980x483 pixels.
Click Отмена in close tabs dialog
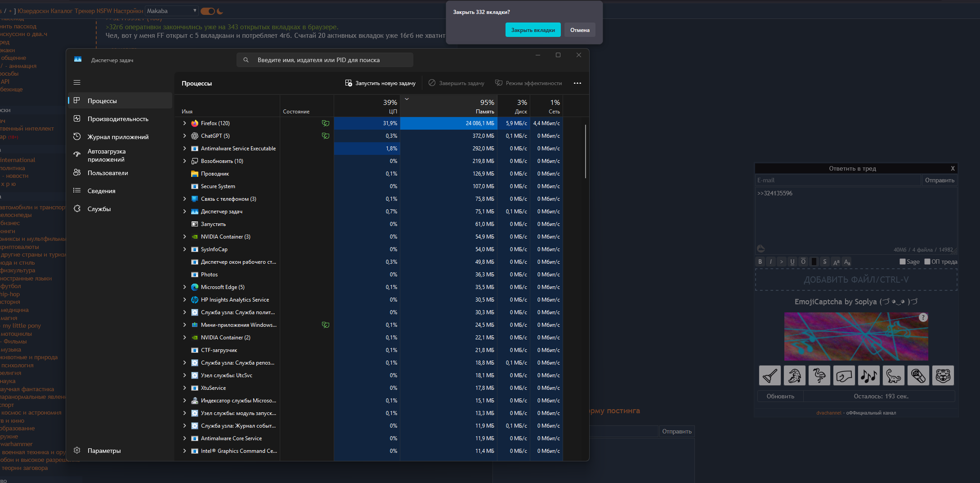pos(580,30)
